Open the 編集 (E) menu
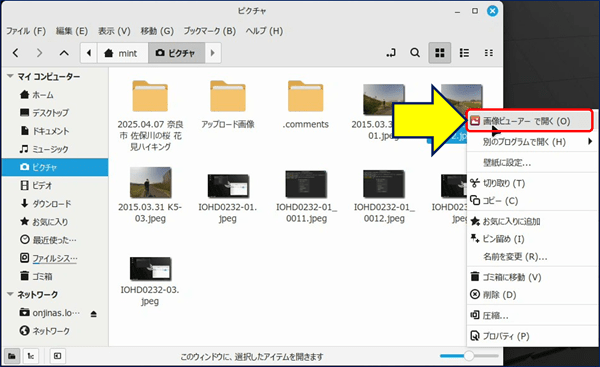 point(72,31)
